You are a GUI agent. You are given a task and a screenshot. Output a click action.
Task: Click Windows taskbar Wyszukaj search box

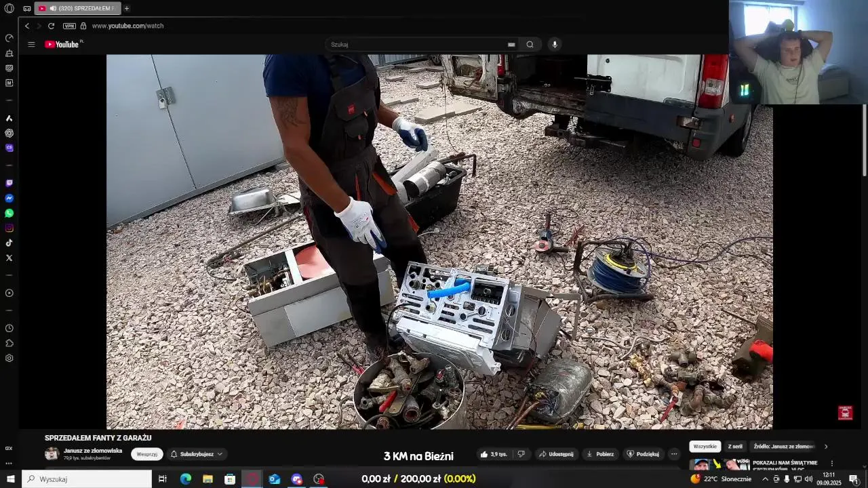tap(87, 479)
